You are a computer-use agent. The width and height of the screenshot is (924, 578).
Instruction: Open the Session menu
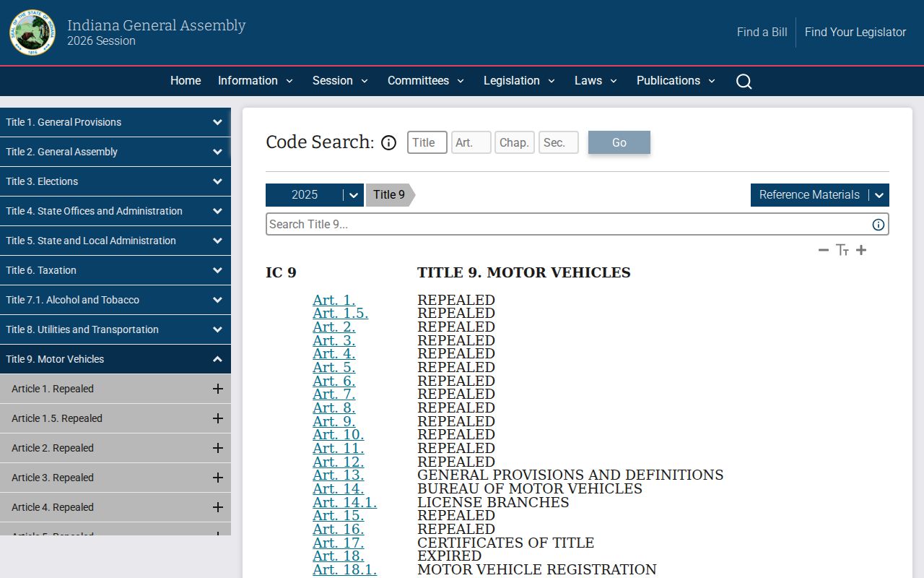pos(340,81)
